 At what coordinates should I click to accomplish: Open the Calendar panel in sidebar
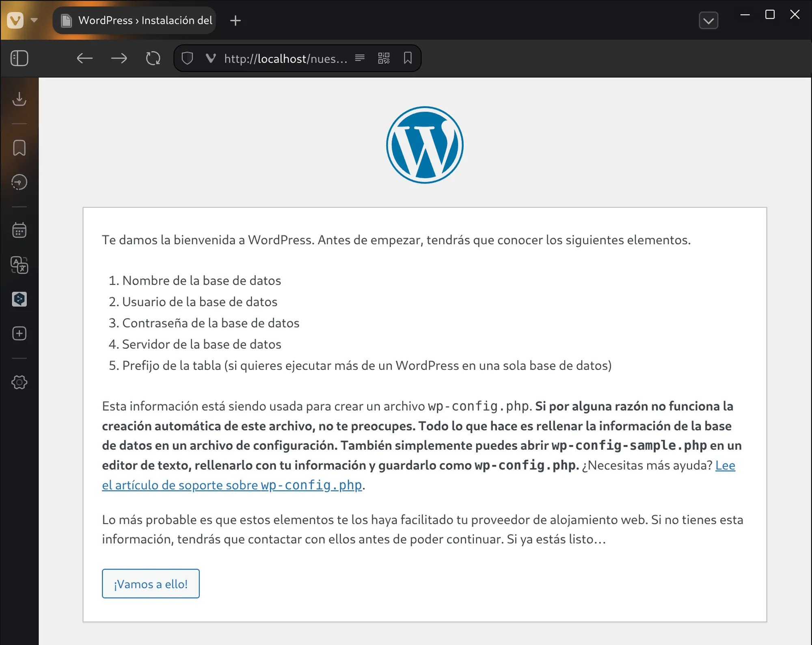[x=19, y=230]
